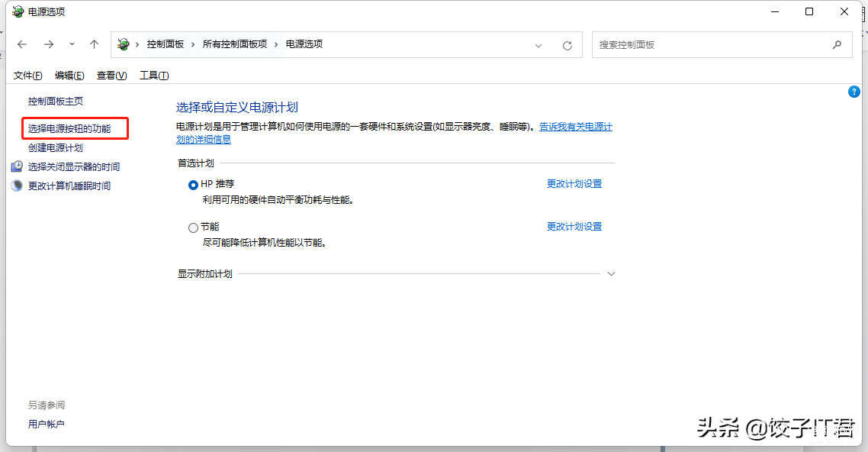Image resolution: width=868 pixels, height=452 pixels.
Task: Open the 工具(T) menu
Action: (x=153, y=75)
